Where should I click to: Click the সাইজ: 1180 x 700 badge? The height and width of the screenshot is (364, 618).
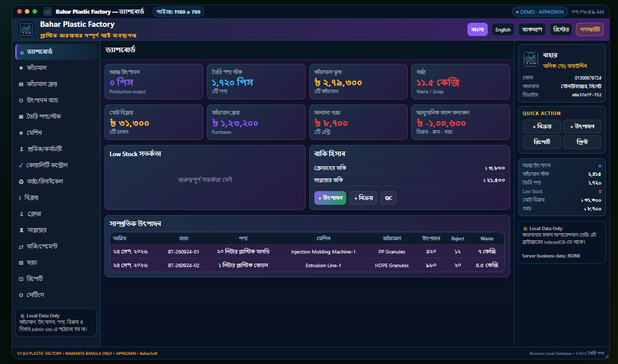pos(178,11)
